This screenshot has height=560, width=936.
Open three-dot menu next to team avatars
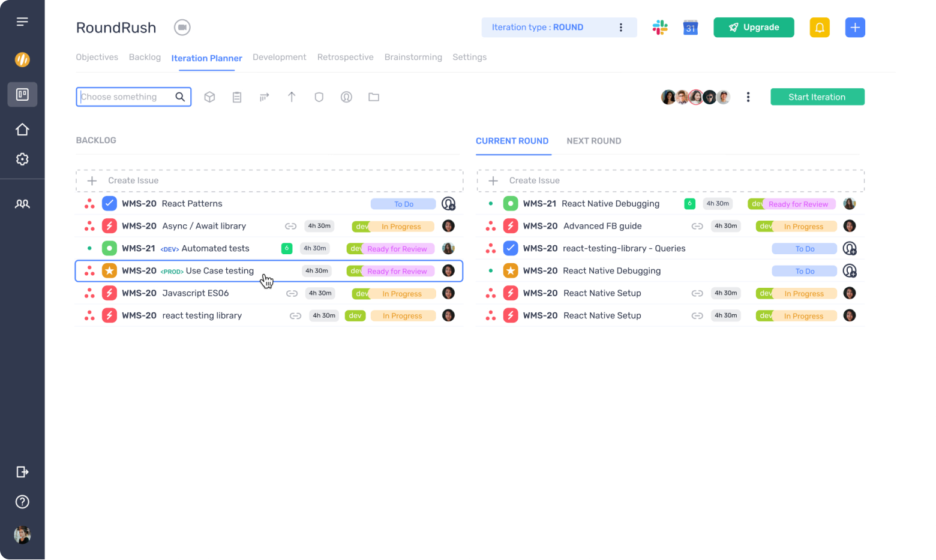pyautogui.click(x=748, y=97)
